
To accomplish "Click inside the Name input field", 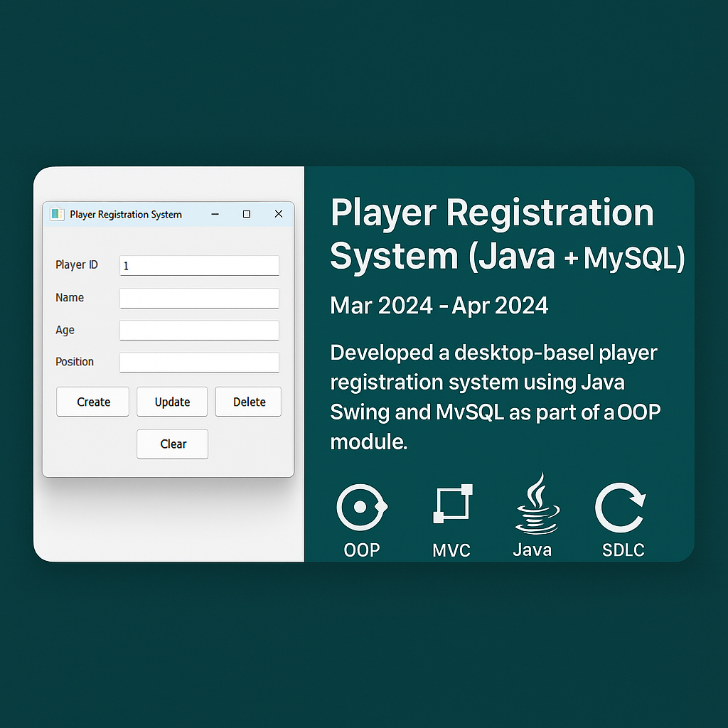I will tap(199, 298).
